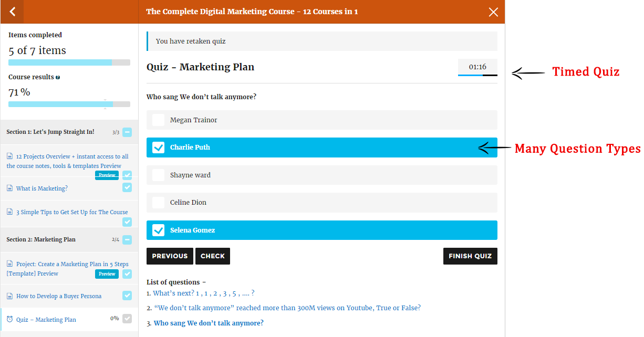Click the Course results help icon
644x337 pixels.
pos(58,77)
